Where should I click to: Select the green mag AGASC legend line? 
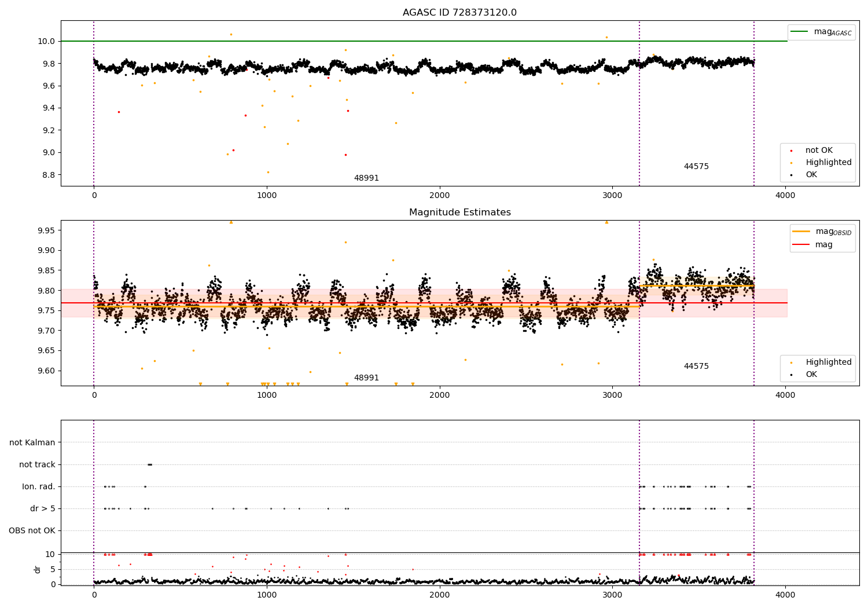tap(799, 32)
